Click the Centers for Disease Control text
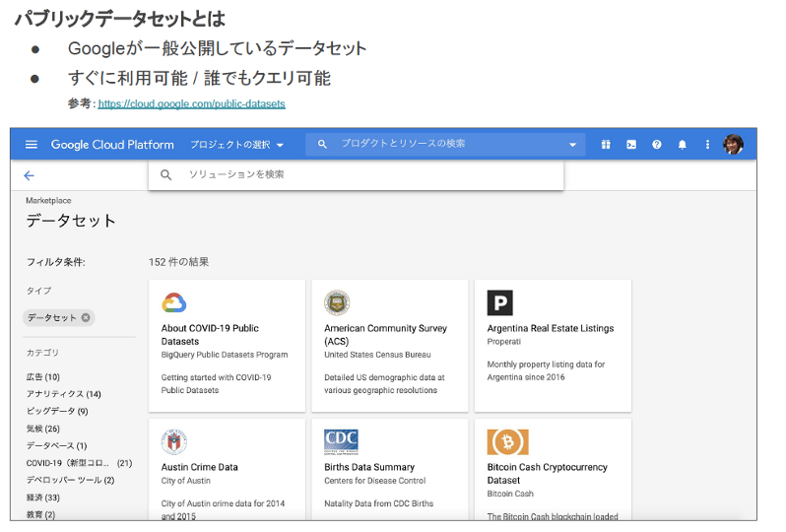 (x=375, y=481)
